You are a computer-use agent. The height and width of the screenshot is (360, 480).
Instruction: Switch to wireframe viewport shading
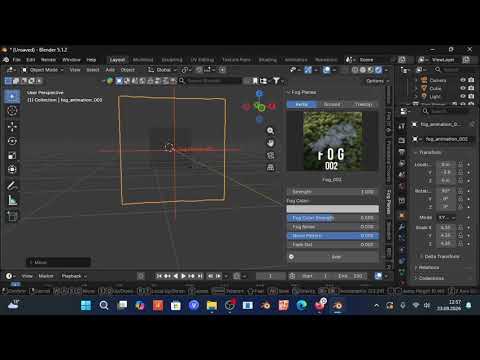coord(355,70)
